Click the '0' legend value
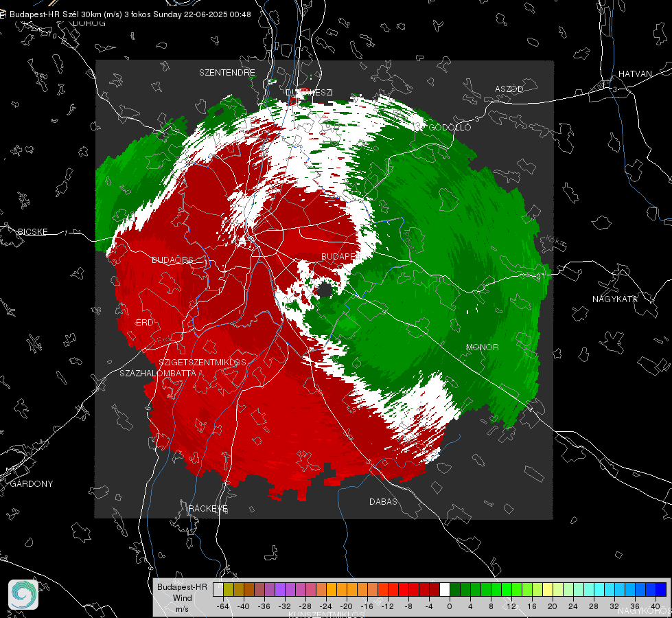This screenshot has width=672, height=618. pyautogui.click(x=449, y=606)
